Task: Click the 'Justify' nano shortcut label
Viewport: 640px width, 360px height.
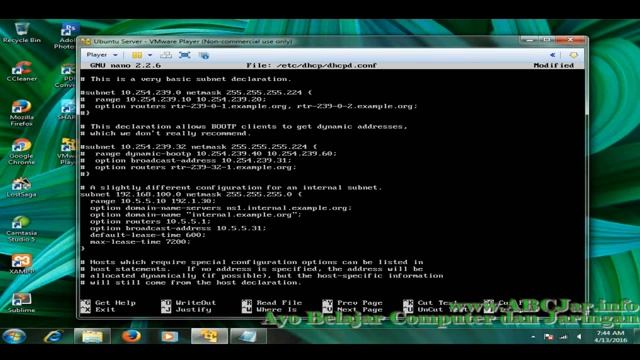Action: tap(193, 310)
